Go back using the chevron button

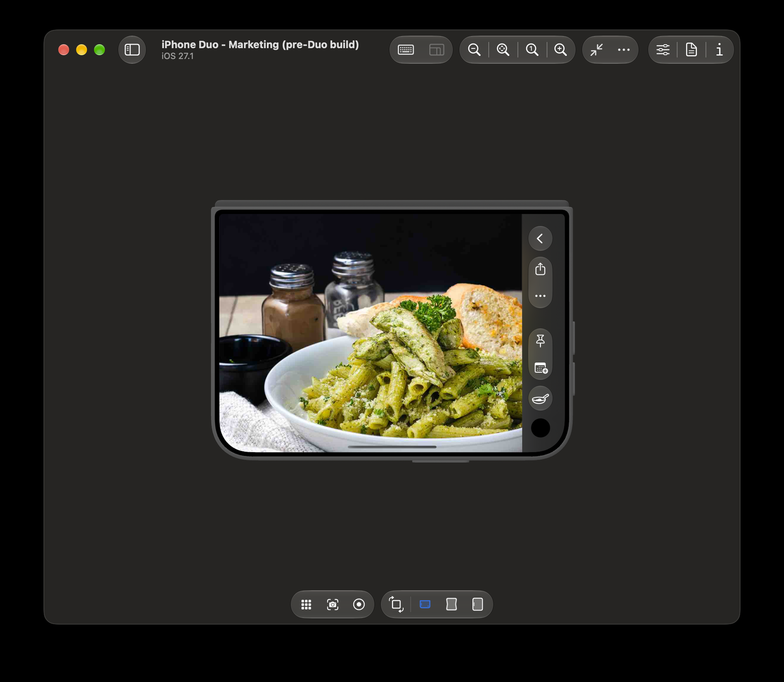[540, 239]
